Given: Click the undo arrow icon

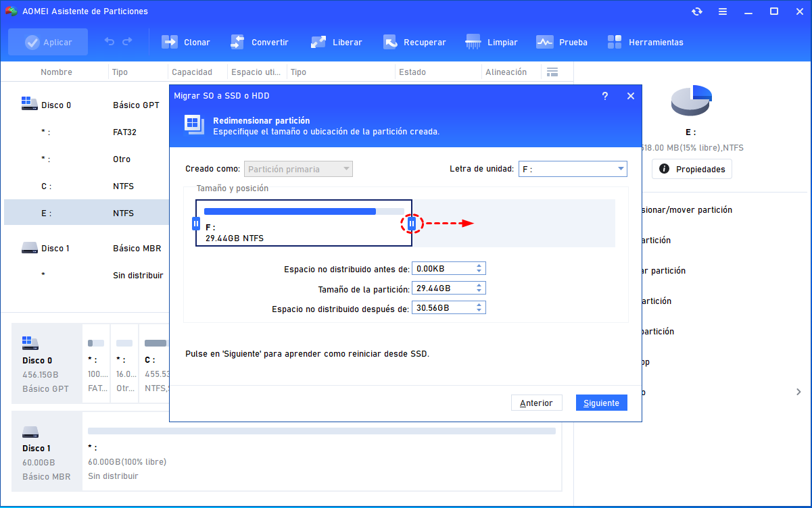Looking at the screenshot, I should [x=110, y=42].
